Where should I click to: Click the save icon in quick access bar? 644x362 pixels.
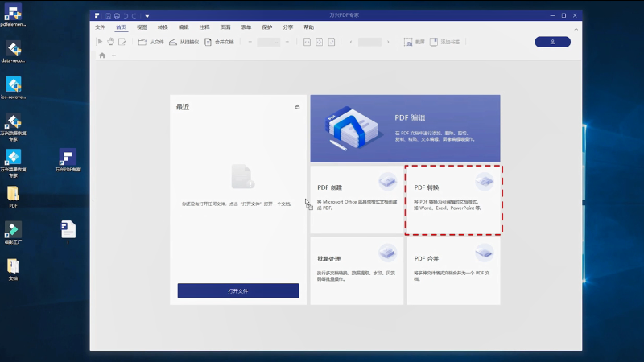[108, 15]
